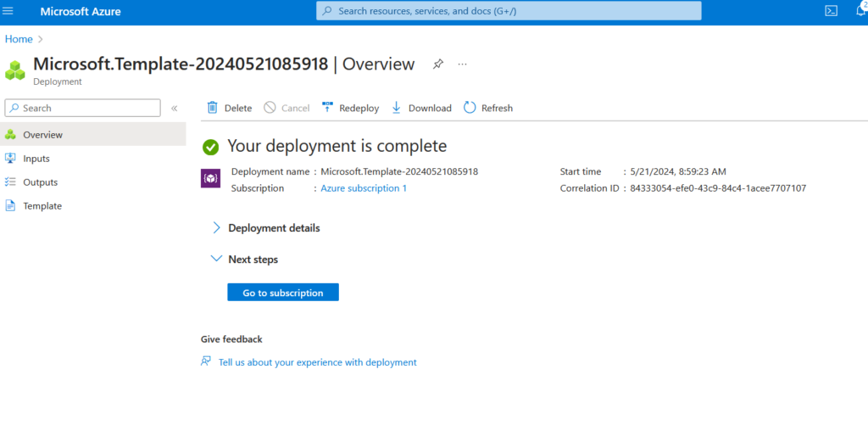Click the left menu Search box
Screen dimensions: 868x442
(x=82, y=108)
